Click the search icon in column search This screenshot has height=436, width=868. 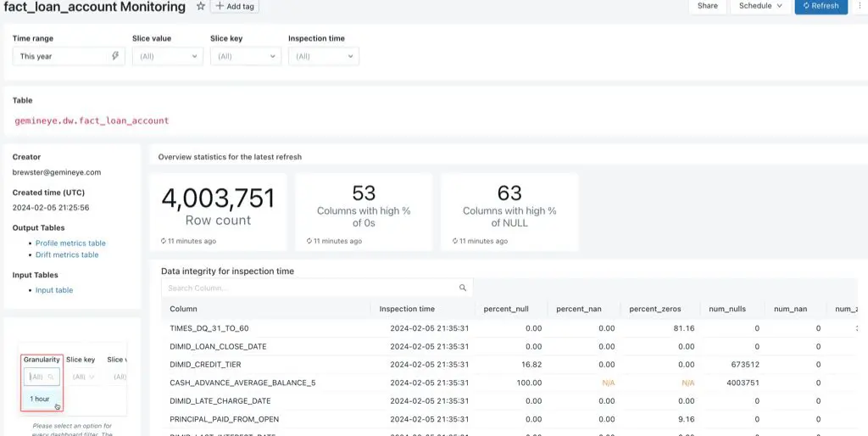point(463,288)
